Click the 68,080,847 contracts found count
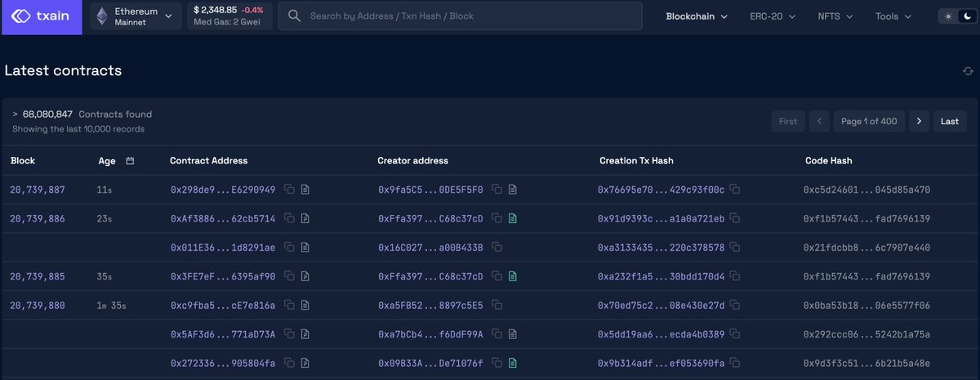The width and height of the screenshot is (980, 380). [x=47, y=114]
